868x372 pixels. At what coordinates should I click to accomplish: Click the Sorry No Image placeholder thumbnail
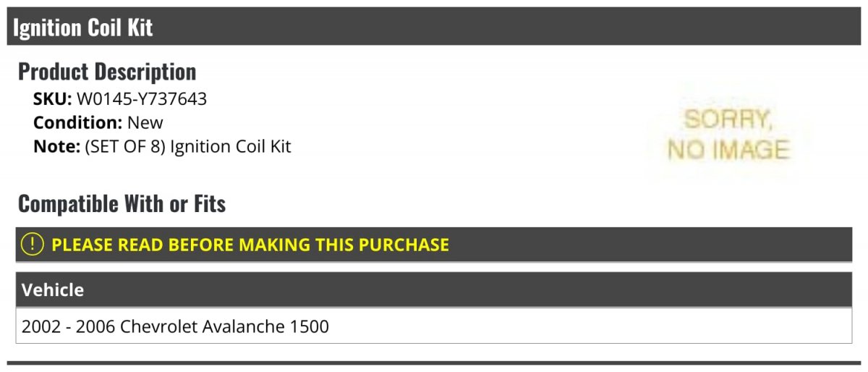click(x=728, y=135)
